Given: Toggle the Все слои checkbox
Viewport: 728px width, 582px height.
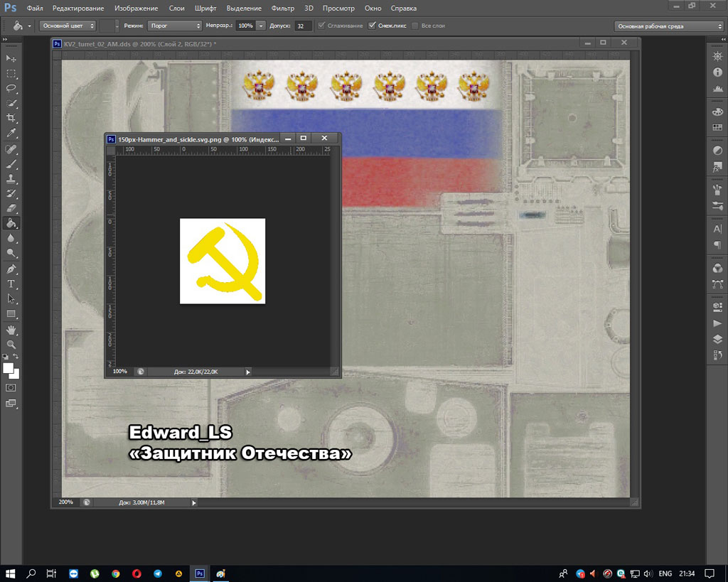Looking at the screenshot, I should click(415, 26).
